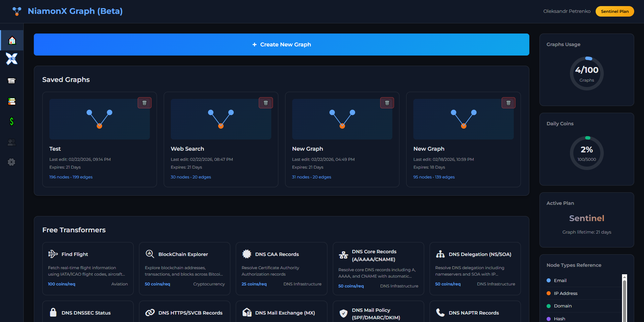644x322 pixels.
Task: Click the users group sidebar icon
Action: coord(12,143)
